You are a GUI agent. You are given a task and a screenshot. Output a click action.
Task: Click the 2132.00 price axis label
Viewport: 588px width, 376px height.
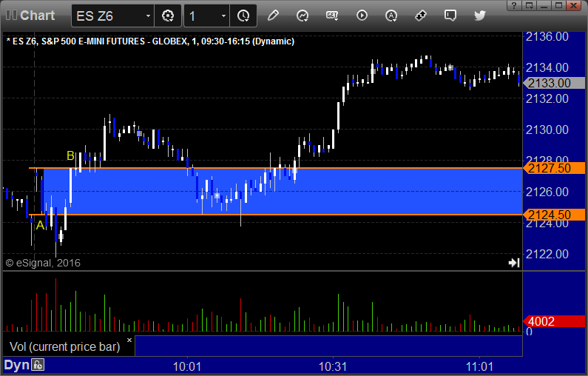(x=547, y=98)
